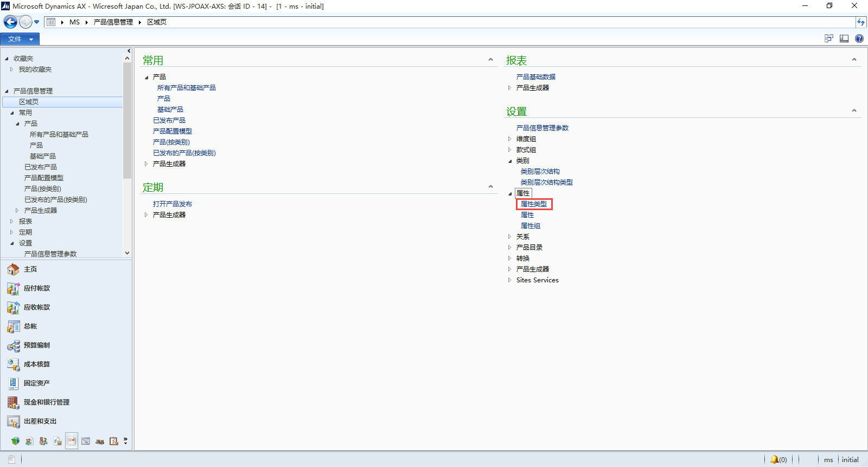This screenshot has height=467, width=868.
Task: Click the green globe icon in module strip
Action: tap(15, 441)
